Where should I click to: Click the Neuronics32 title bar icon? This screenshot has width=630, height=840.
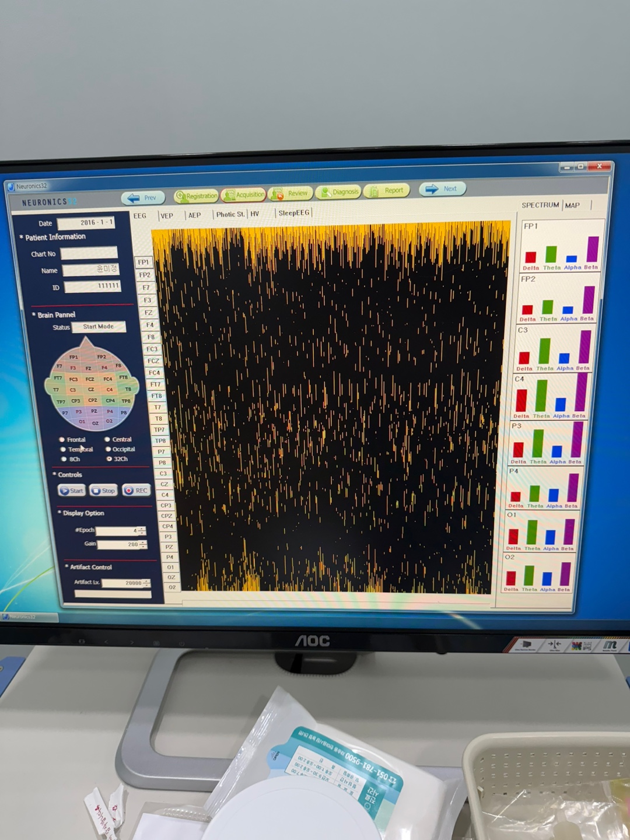coord(10,187)
